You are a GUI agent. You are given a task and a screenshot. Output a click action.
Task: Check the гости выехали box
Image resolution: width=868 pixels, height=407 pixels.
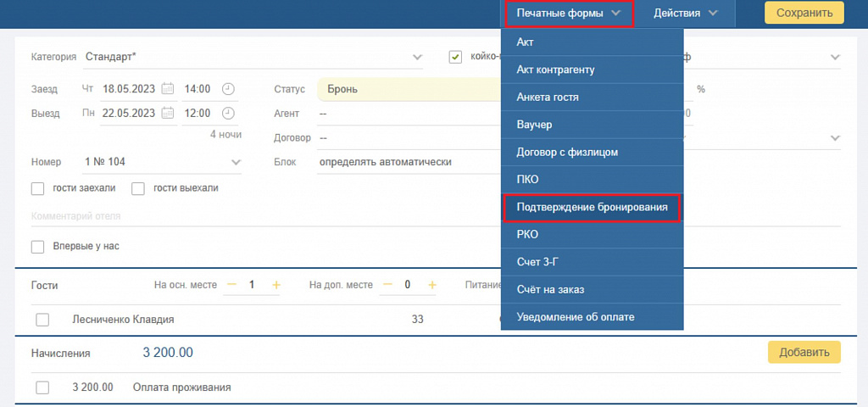(x=138, y=189)
